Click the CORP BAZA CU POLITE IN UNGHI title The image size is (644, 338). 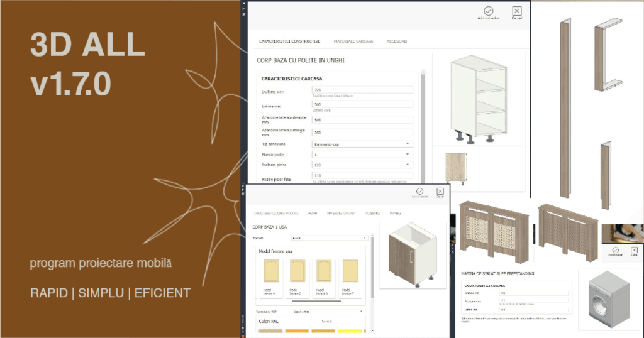[x=301, y=60]
